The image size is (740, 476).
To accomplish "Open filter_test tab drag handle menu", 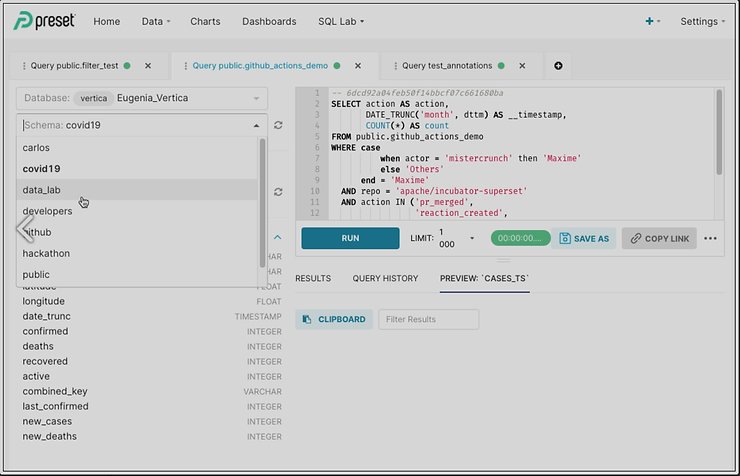I will pyautogui.click(x=24, y=66).
